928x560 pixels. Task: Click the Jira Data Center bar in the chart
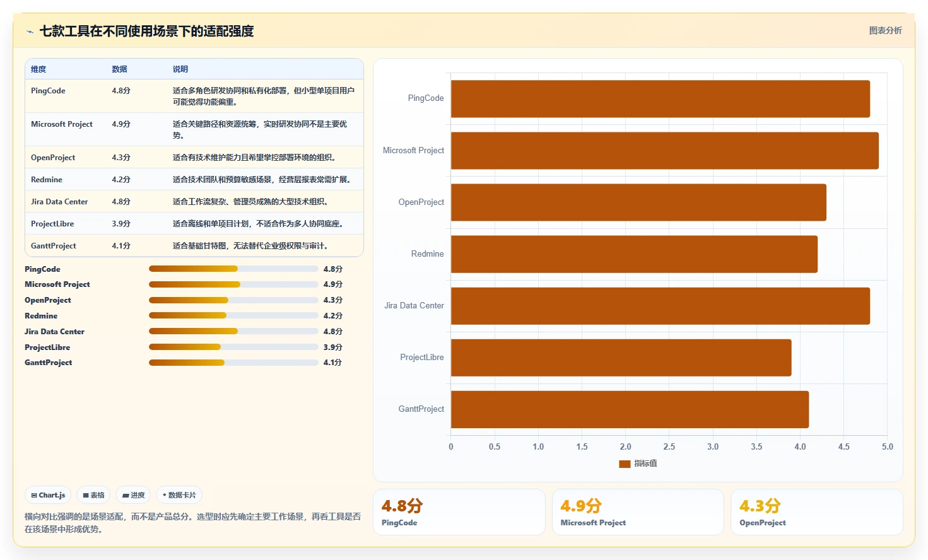[661, 306]
